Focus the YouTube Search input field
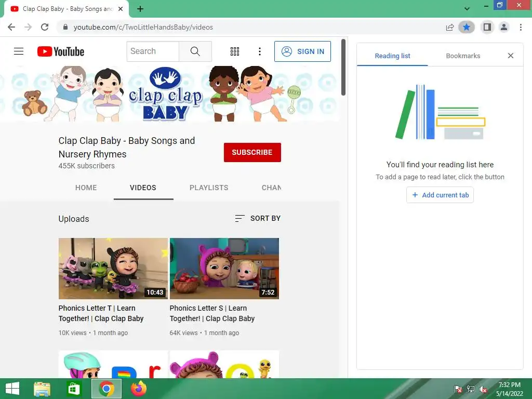Viewport: 532px width, 399px height. (x=153, y=51)
